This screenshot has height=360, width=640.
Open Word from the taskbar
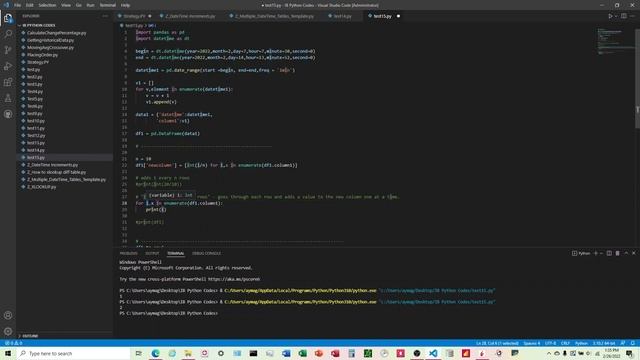click(x=286, y=353)
